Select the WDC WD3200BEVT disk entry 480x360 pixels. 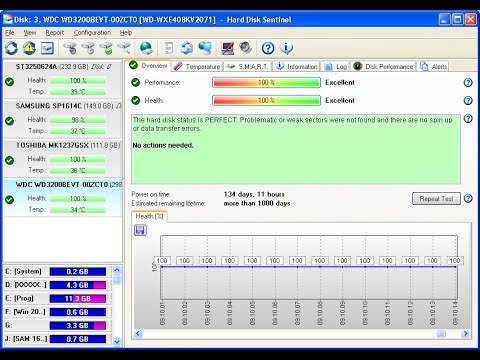pyautogui.click(x=63, y=198)
